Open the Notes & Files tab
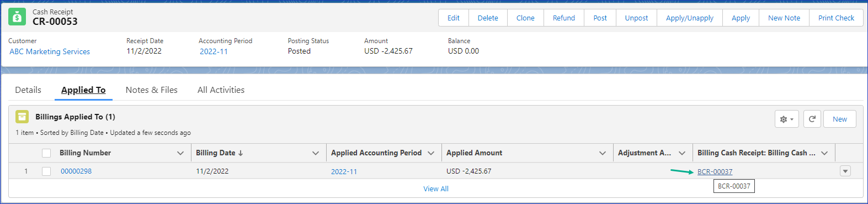 tap(152, 90)
